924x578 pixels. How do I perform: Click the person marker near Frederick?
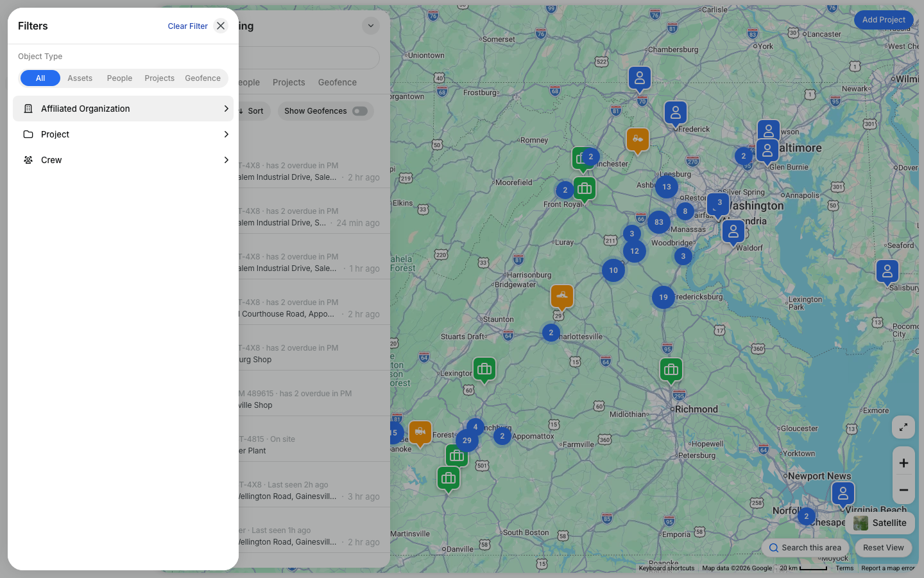click(676, 114)
